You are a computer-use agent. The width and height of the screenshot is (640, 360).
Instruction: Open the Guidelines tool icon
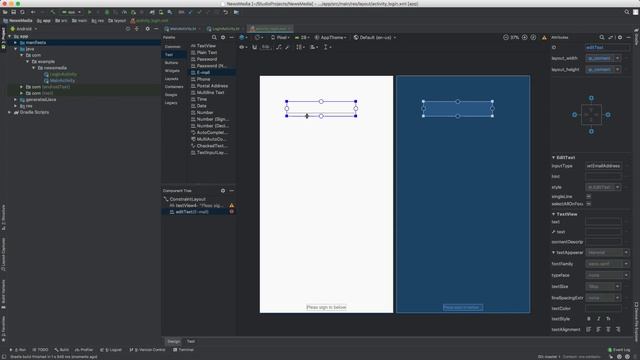[x=326, y=47]
